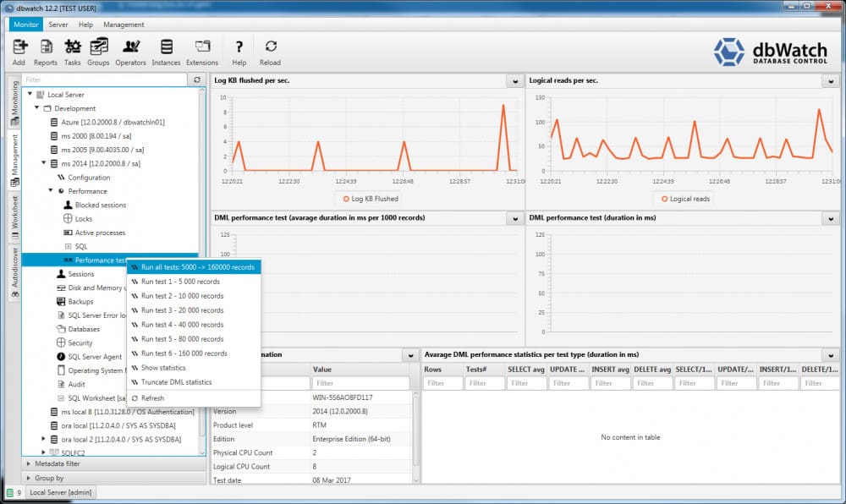The image size is (846, 504).
Task: Open the Management menu
Action: [124, 25]
